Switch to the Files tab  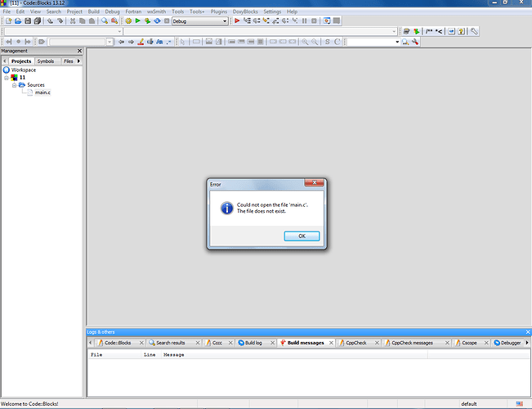click(69, 61)
